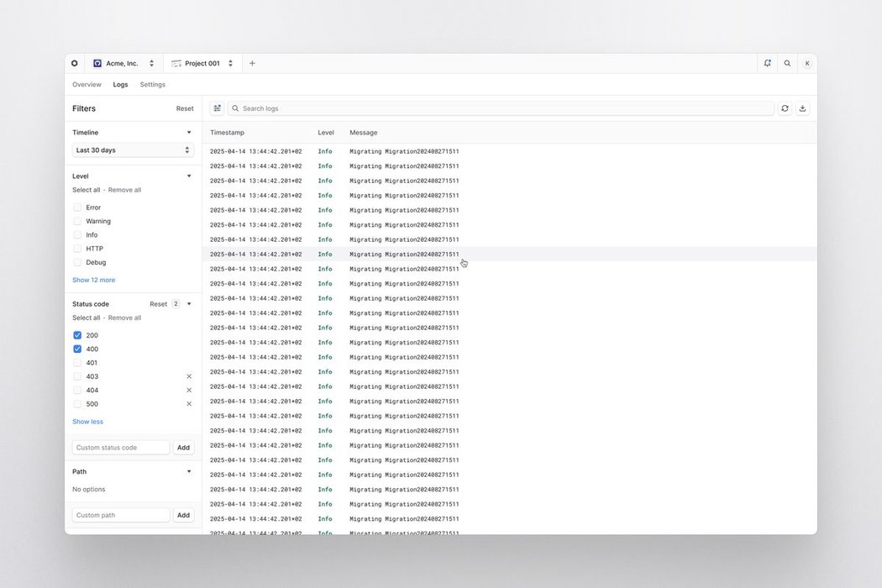Select all levels link
Viewport: 882px width, 588px height.
86,190
